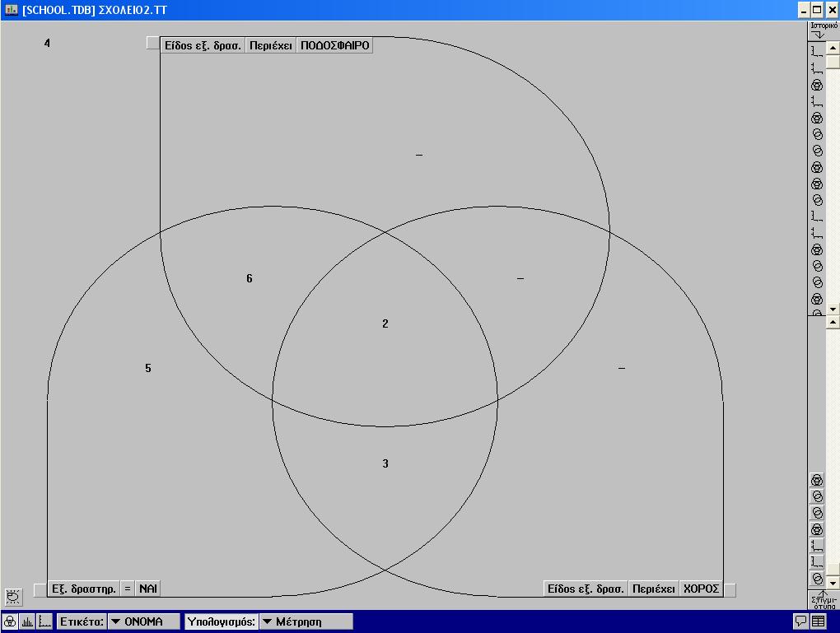Click count 4 outside all circles
Screen dimensions: 840x633
coord(47,43)
